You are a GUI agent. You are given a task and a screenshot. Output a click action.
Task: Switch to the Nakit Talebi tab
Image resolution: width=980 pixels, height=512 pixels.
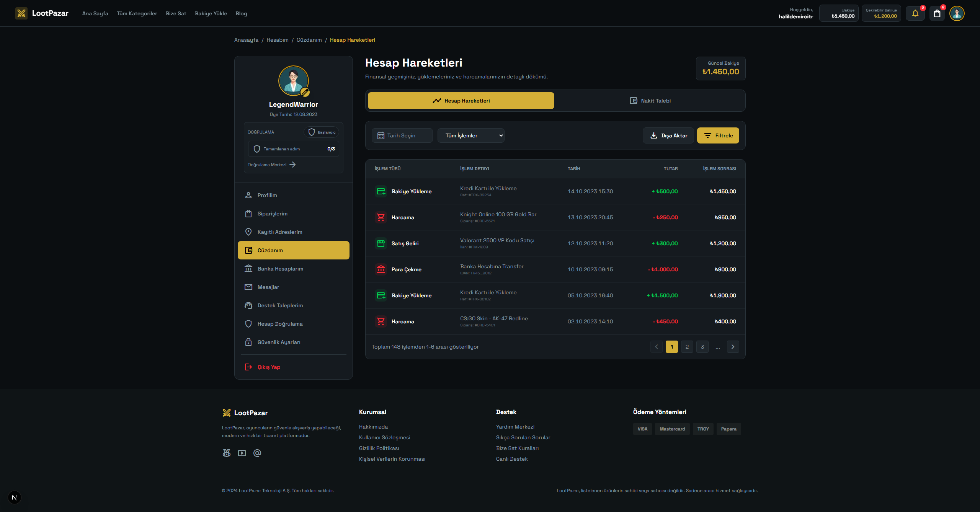pos(650,101)
